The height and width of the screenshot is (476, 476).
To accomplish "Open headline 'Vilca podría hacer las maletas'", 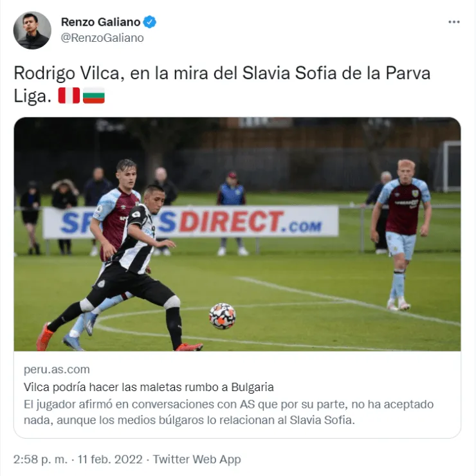I will [149, 387].
